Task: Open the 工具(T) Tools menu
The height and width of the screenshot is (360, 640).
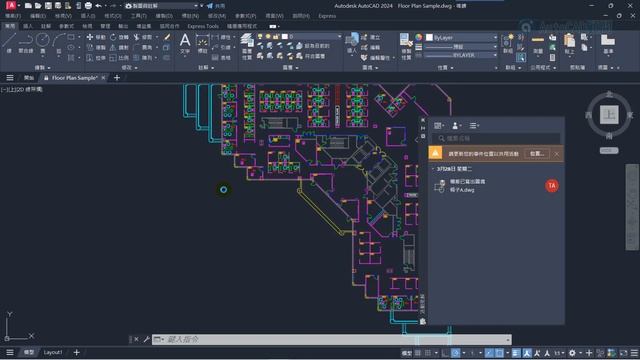Action: [x=138, y=16]
